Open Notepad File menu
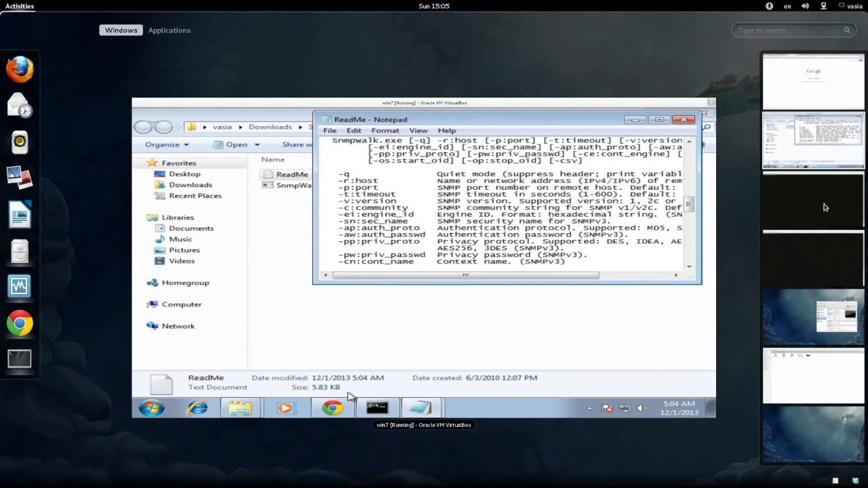This screenshot has height=488, width=868. click(330, 130)
